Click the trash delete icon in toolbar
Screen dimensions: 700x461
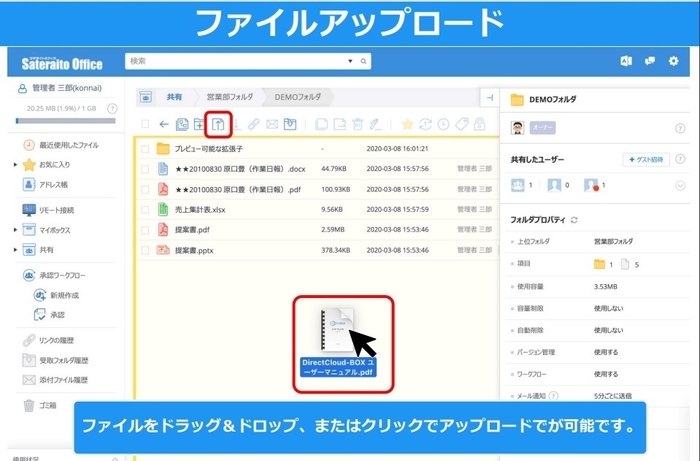coord(358,124)
